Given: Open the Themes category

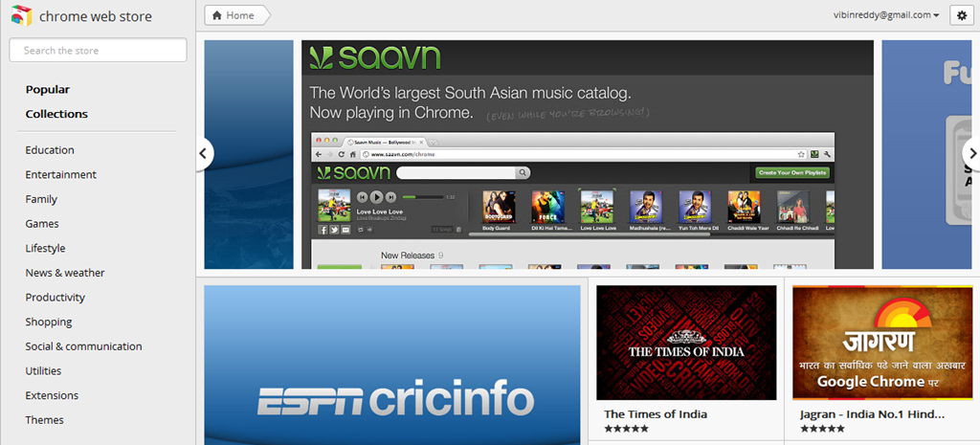Looking at the screenshot, I should click(x=44, y=420).
